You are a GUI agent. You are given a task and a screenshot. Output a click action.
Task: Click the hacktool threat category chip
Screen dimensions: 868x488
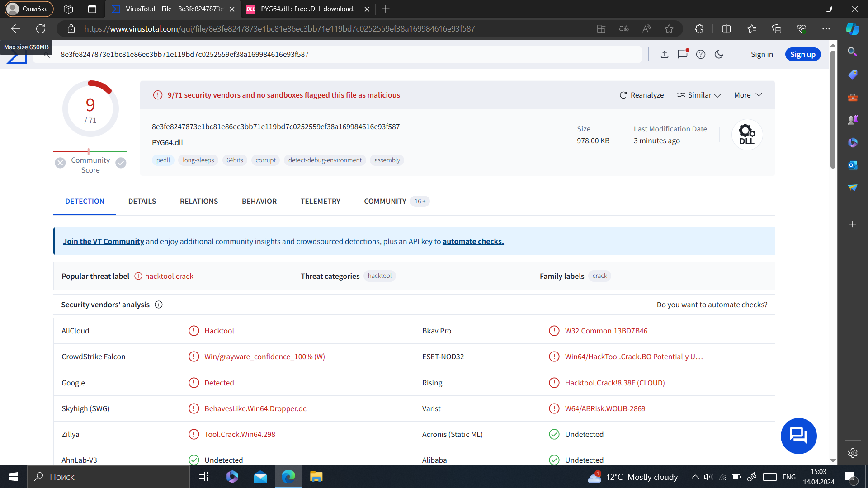click(380, 276)
